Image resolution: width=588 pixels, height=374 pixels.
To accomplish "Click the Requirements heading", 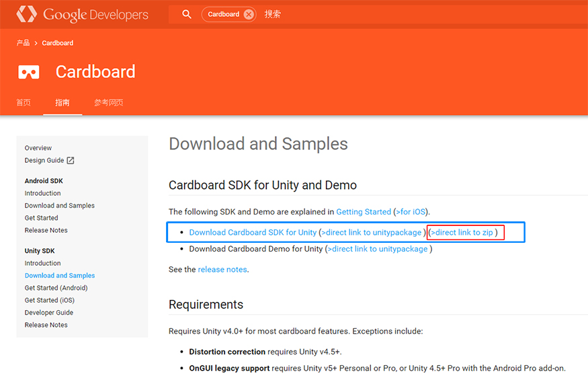I will pyautogui.click(x=206, y=305).
